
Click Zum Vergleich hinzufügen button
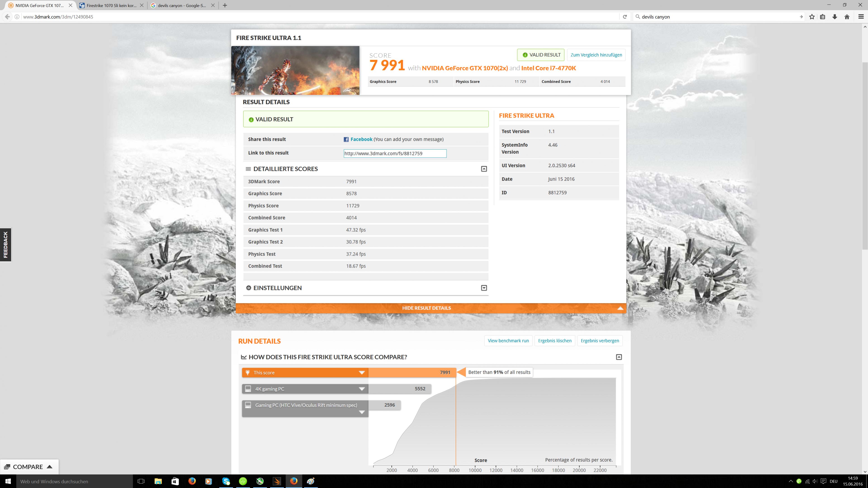(596, 55)
